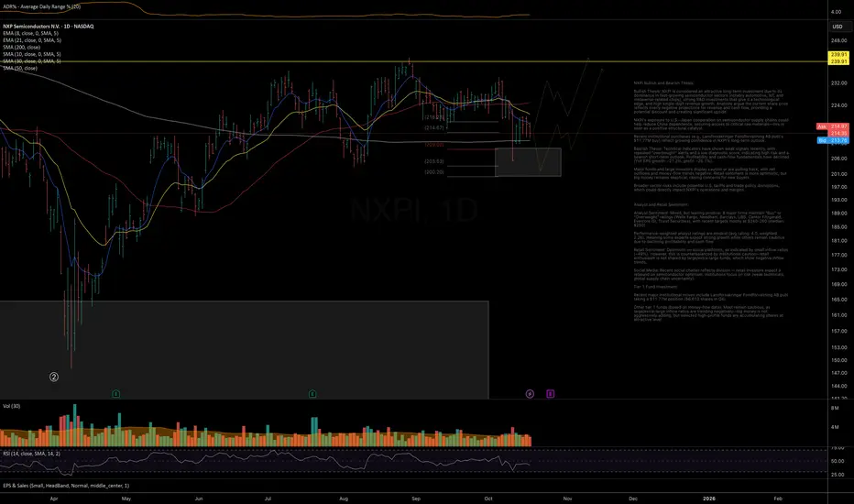The height and width of the screenshot is (504, 854).
Task: Click the 8M volume axis label
Action: click(x=835, y=408)
